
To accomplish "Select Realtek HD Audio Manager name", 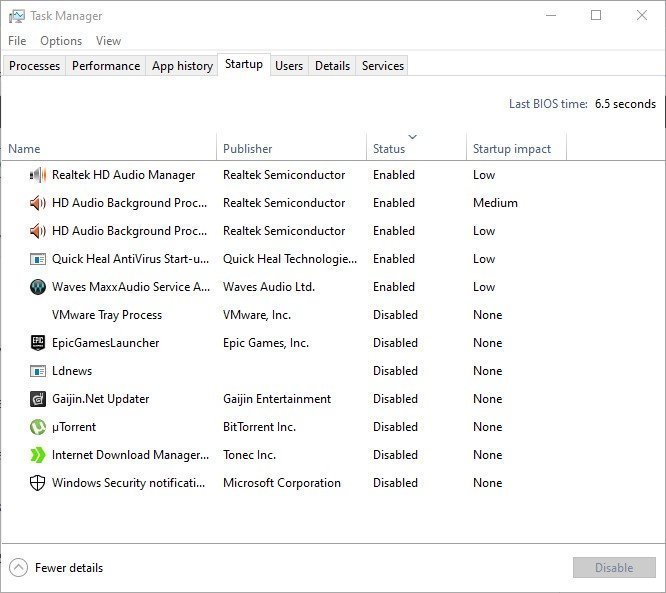I will point(124,175).
